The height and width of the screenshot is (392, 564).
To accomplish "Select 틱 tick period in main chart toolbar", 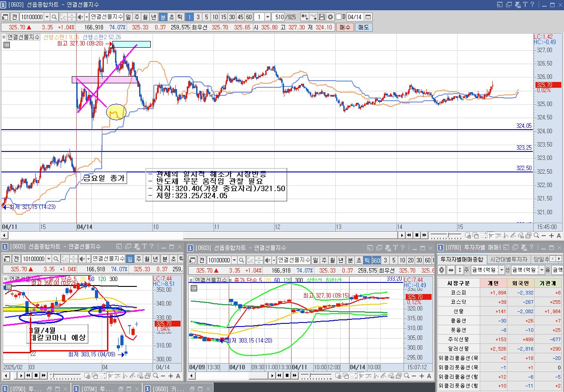I will [x=180, y=17].
